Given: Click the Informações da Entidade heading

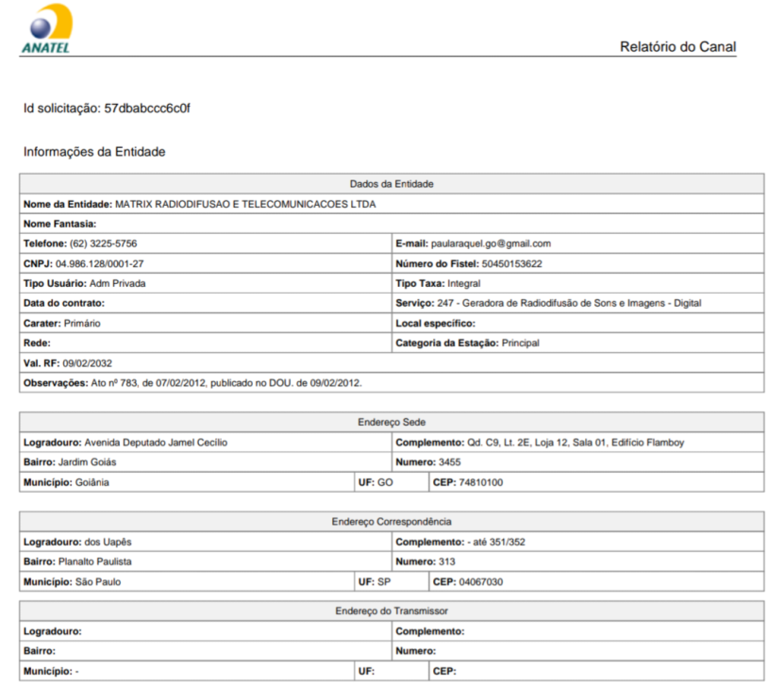Looking at the screenshot, I should tap(94, 152).
